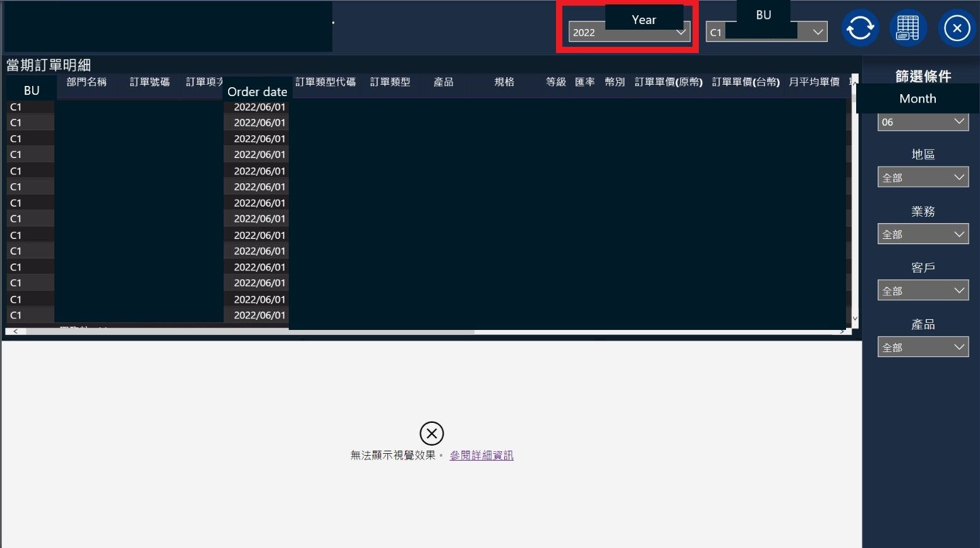This screenshot has width=980, height=548.
Task: Click the 產品 column header in table
Action: coord(444,82)
